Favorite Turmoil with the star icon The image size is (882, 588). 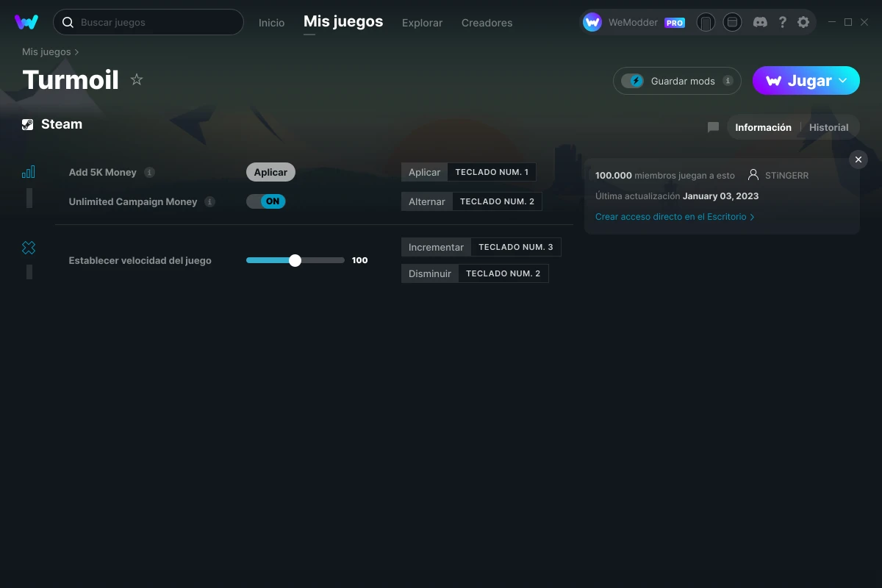click(x=137, y=79)
